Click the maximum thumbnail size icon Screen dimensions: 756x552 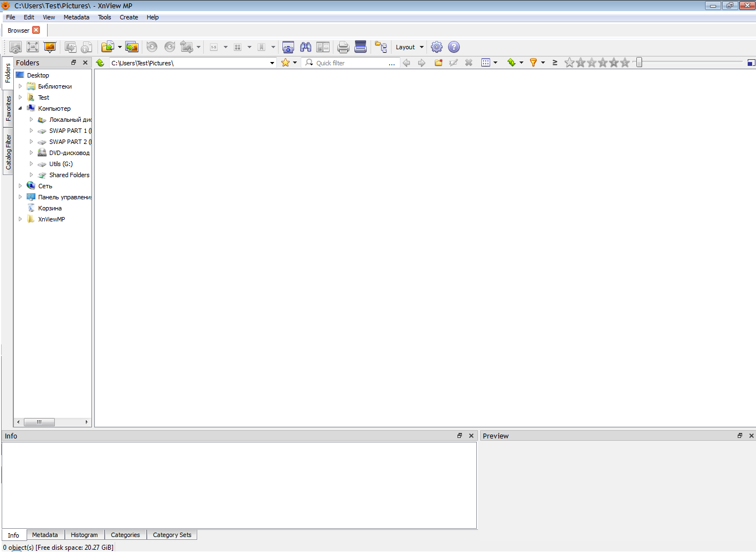[752, 63]
